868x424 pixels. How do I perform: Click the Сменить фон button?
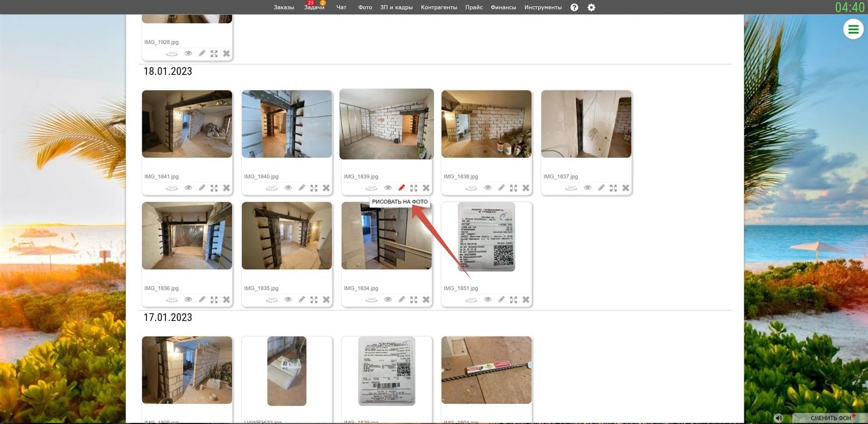[831, 418]
